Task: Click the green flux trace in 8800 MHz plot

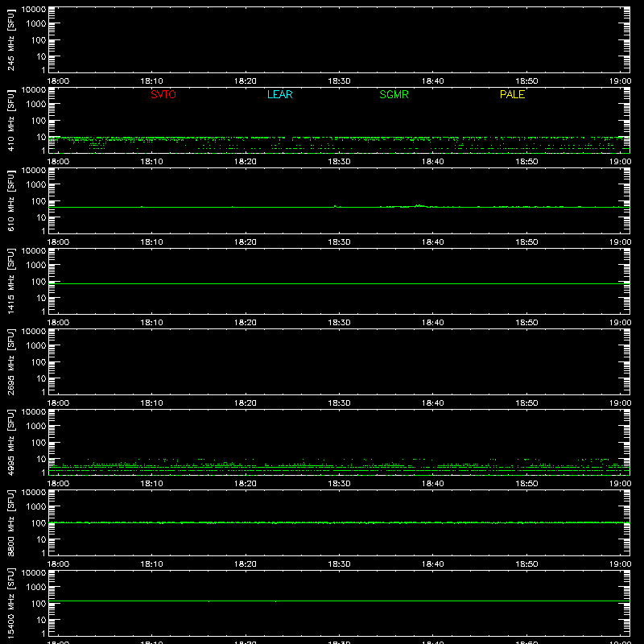Action: pyautogui.click(x=339, y=522)
